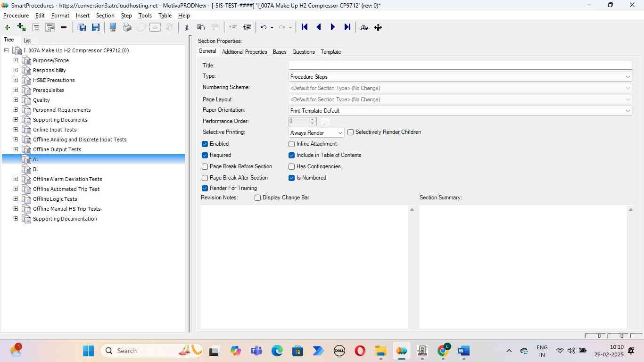Open Microsoft Teams from taskbar
644x362 pixels.
256,351
